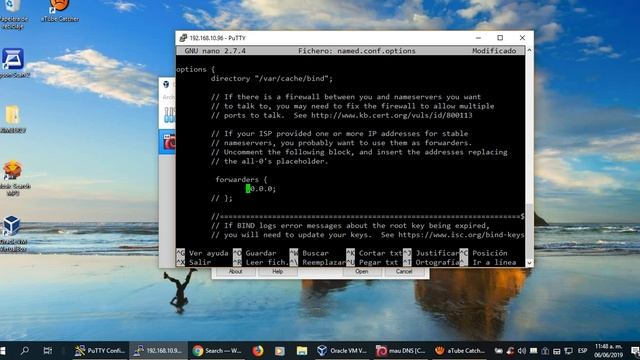This screenshot has width=640, height=360.
Task: Click the 'Modificado' status in nano header
Action: [x=494, y=51]
